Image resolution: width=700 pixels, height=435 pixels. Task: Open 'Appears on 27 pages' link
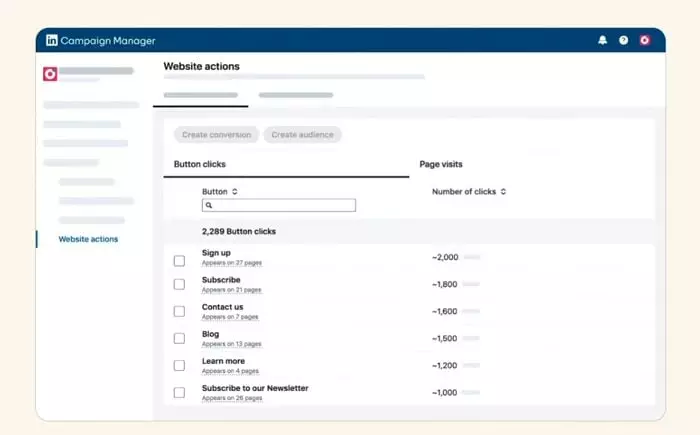232,263
